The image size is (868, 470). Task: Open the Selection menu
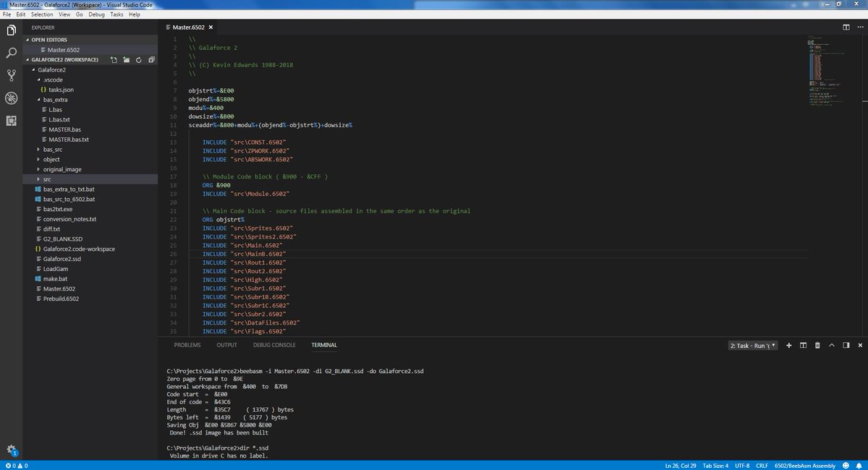tap(42, 14)
